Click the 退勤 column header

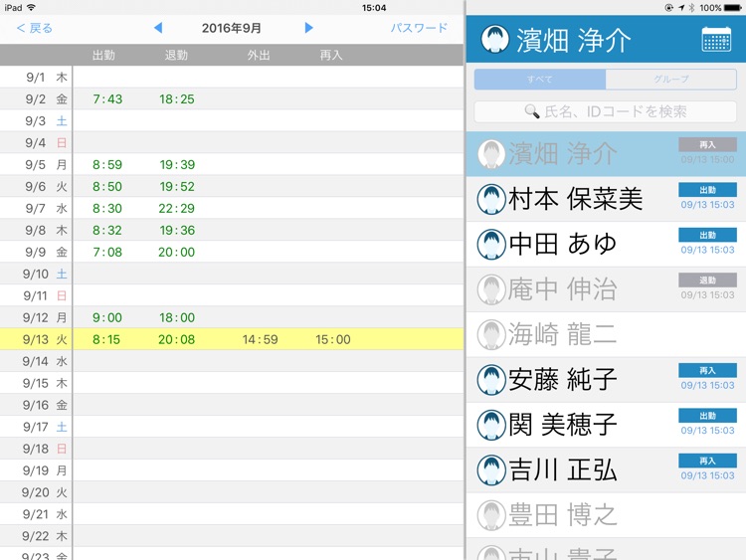pyautogui.click(x=176, y=55)
